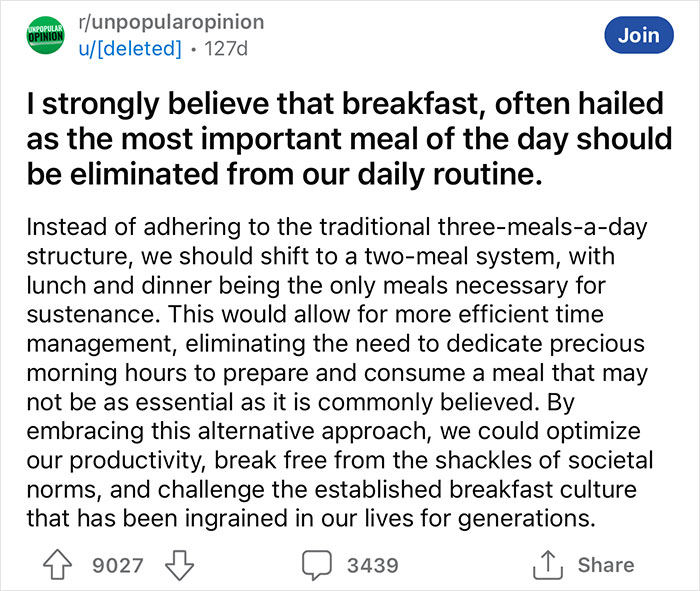Click the 3439 comments count
Screen dimensions: 700x591
[372, 565]
